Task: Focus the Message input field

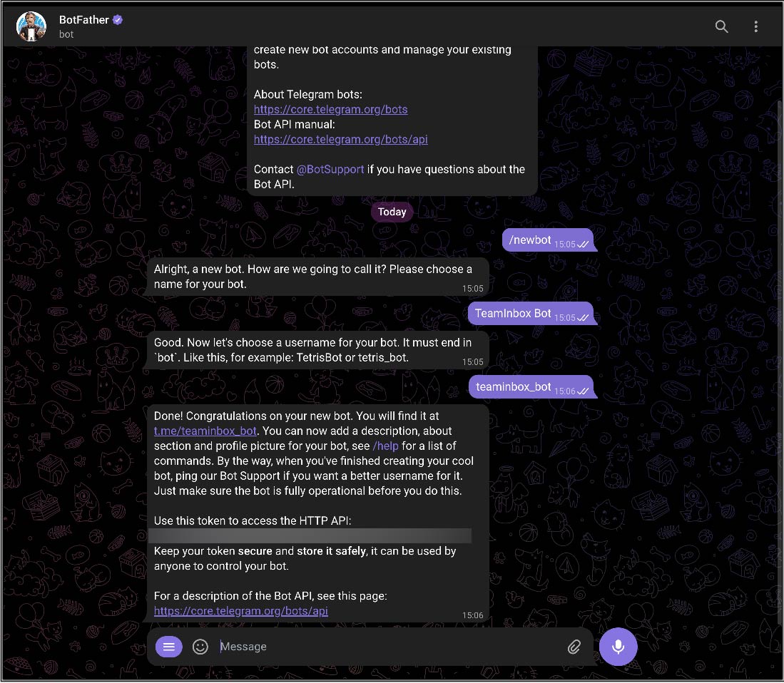Action: pyautogui.click(x=390, y=647)
